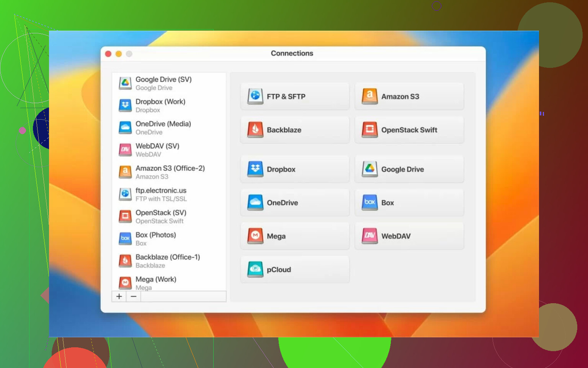Viewport: 588px width, 368px height.
Task: Click the pCloud icon in connection grid
Action: [255, 269]
